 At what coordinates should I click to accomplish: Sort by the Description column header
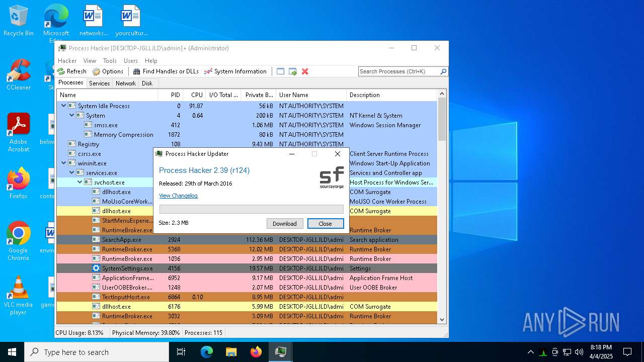pyautogui.click(x=392, y=95)
